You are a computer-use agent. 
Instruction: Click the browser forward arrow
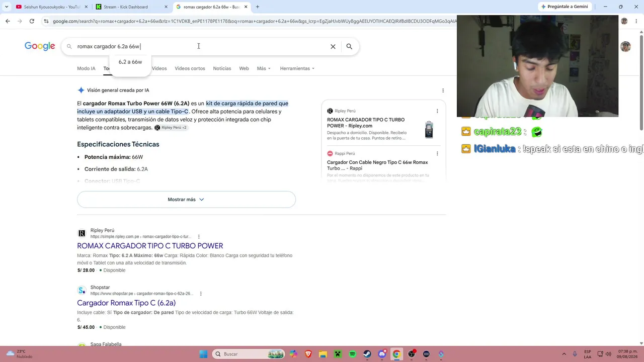20,21
